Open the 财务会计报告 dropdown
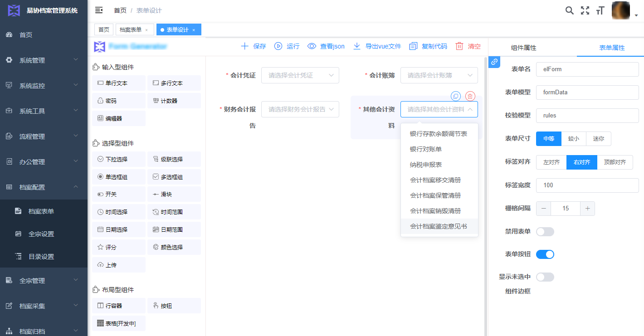The height and width of the screenshot is (336, 644). coord(300,109)
